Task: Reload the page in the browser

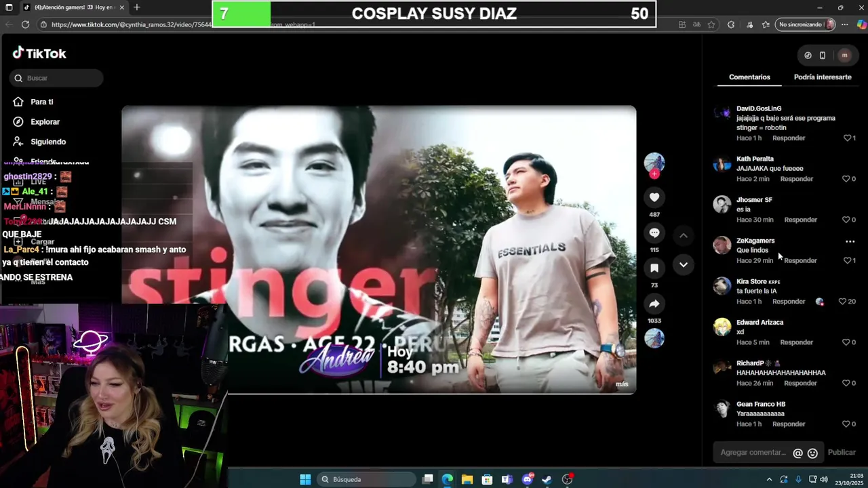Action: pyautogui.click(x=25, y=24)
